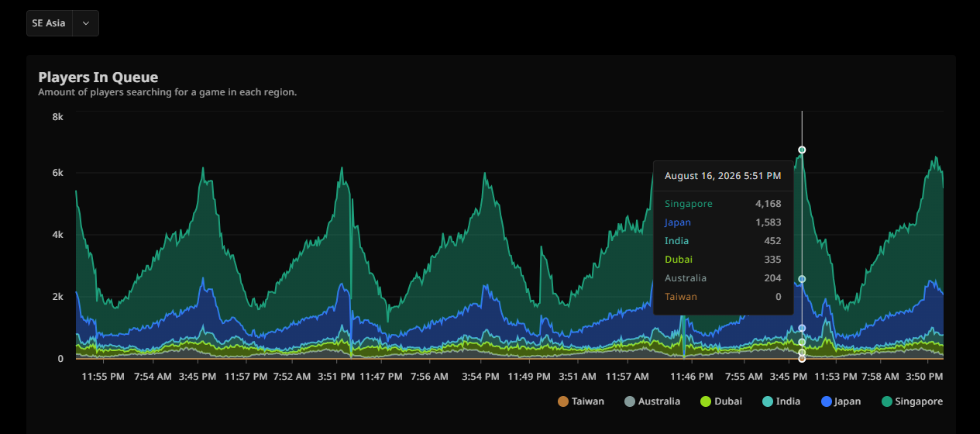The width and height of the screenshot is (980, 434).
Task: Click the 2k y-axis label
Action: (57, 297)
